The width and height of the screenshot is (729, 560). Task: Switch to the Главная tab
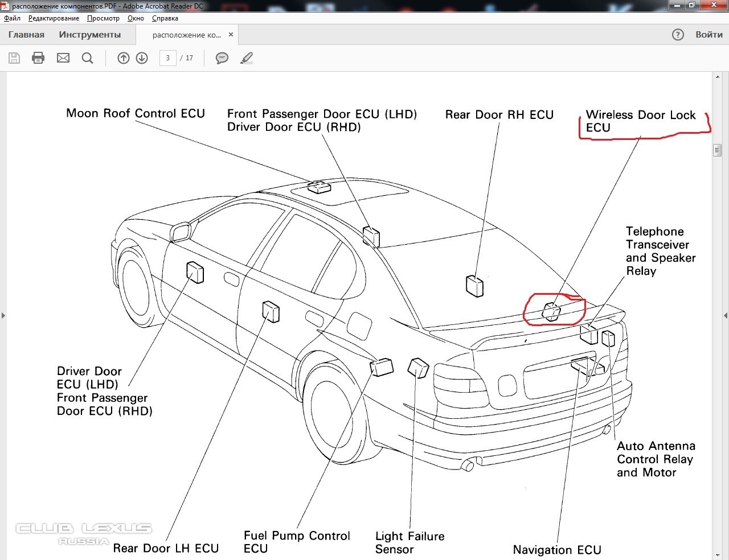pyautogui.click(x=26, y=35)
